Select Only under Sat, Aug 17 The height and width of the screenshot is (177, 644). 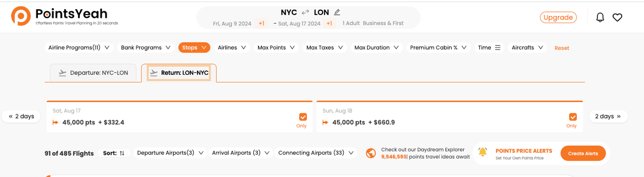coord(301,126)
